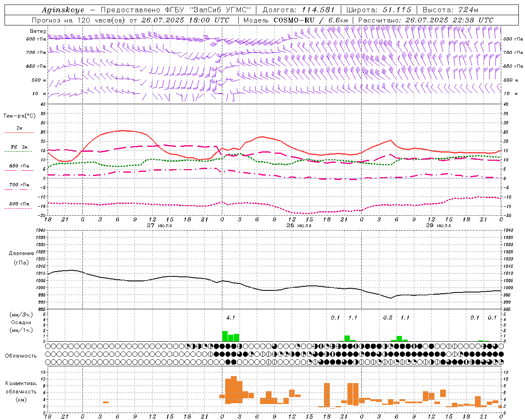Click the Конвективн. облачность panel label
525x420 pixels.
click(x=21, y=391)
